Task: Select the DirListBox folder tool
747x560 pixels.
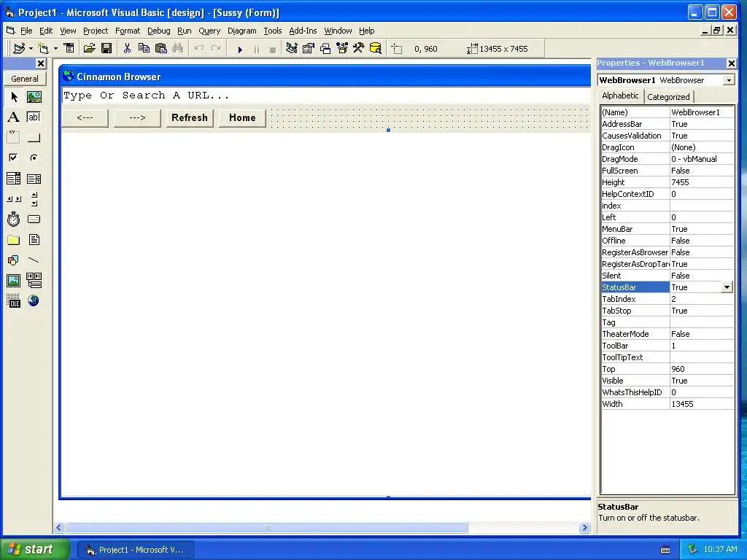Action: click(14, 239)
